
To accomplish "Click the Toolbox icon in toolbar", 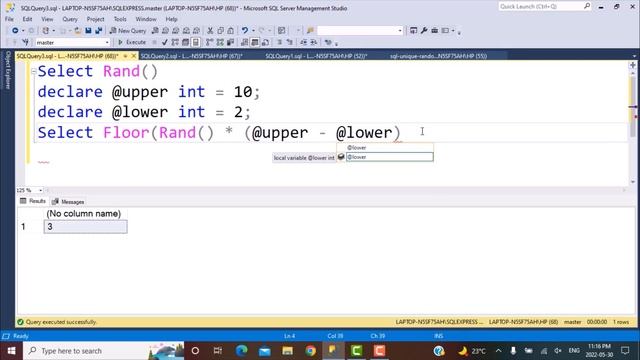I will (435, 31).
